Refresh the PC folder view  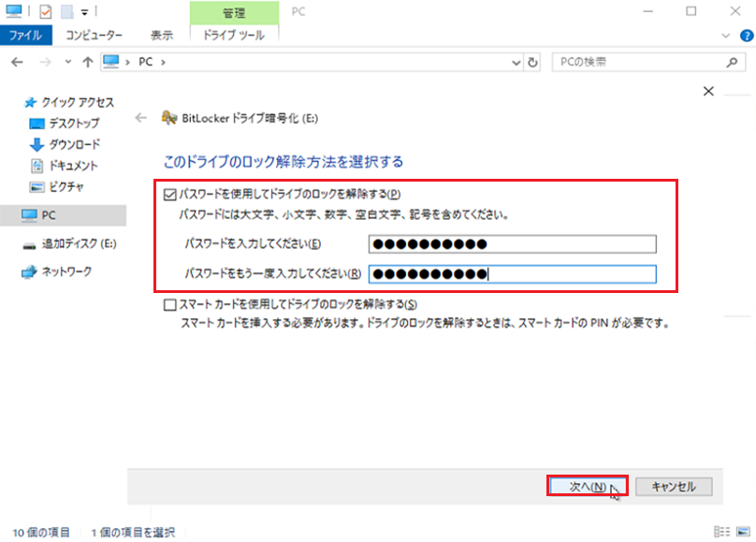[x=533, y=62]
